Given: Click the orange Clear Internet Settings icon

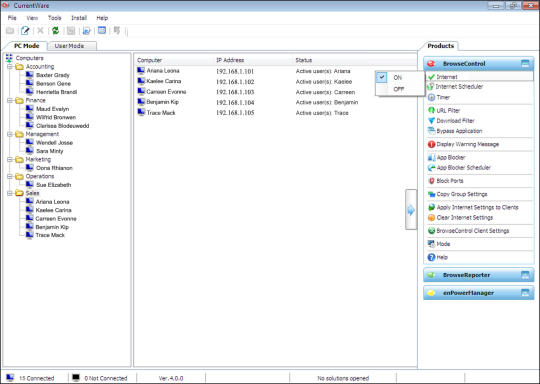Looking at the screenshot, I should [431, 218].
